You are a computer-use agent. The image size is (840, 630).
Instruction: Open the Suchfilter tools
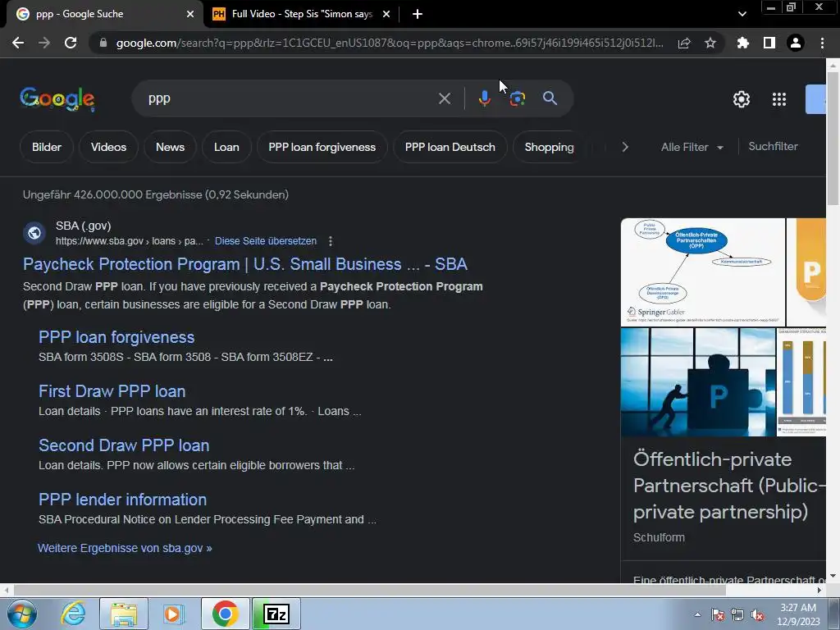coord(773,146)
